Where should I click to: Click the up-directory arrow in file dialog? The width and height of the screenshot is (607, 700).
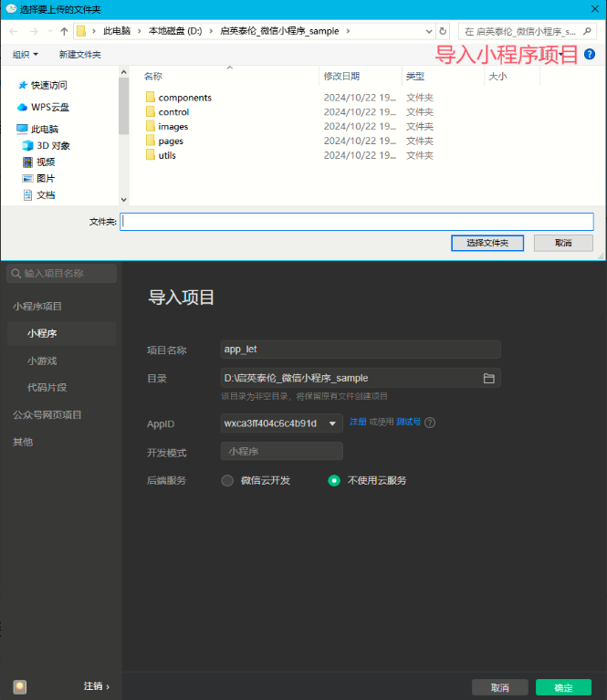click(64, 31)
